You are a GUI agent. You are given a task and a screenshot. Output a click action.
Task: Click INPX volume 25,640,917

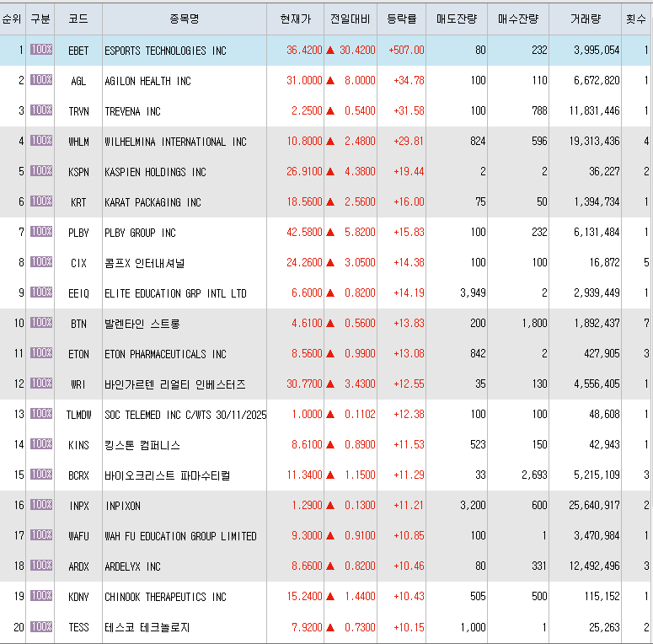pos(594,505)
